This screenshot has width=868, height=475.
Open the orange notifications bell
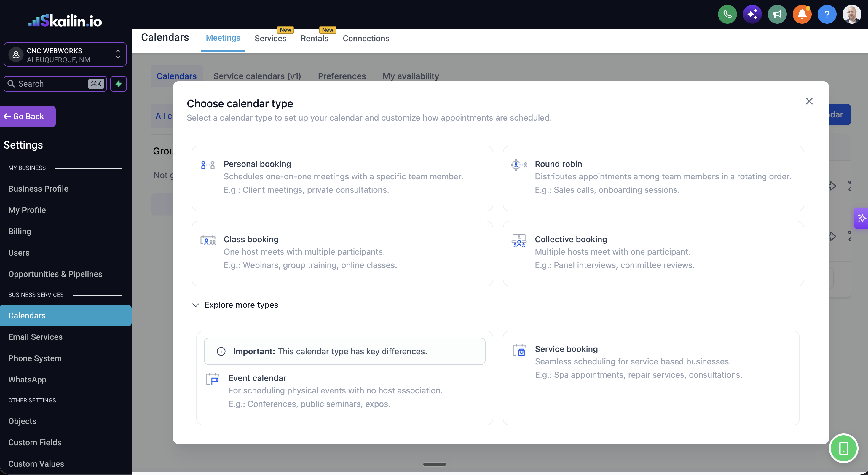pos(802,14)
